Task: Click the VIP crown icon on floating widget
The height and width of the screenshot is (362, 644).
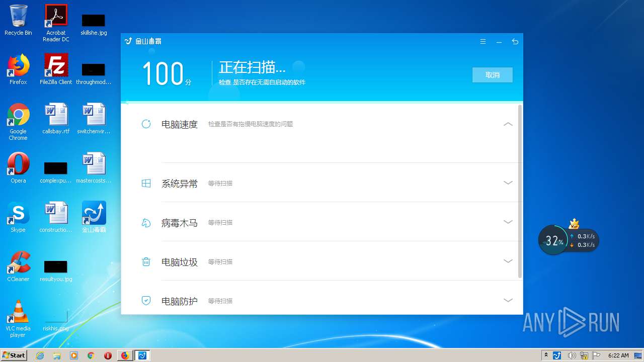Action: [574, 224]
